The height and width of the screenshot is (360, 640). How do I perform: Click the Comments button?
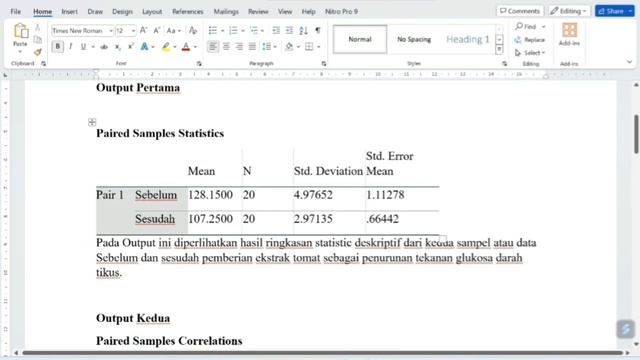click(520, 11)
